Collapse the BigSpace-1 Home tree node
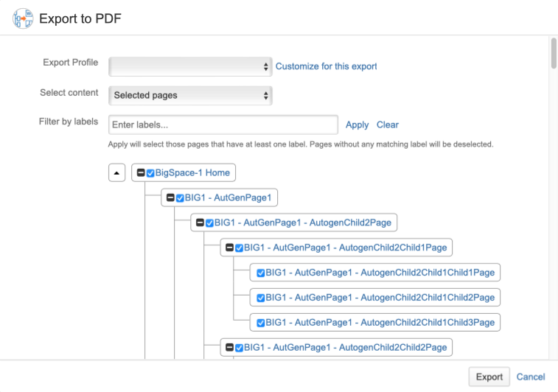 (x=141, y=172)
